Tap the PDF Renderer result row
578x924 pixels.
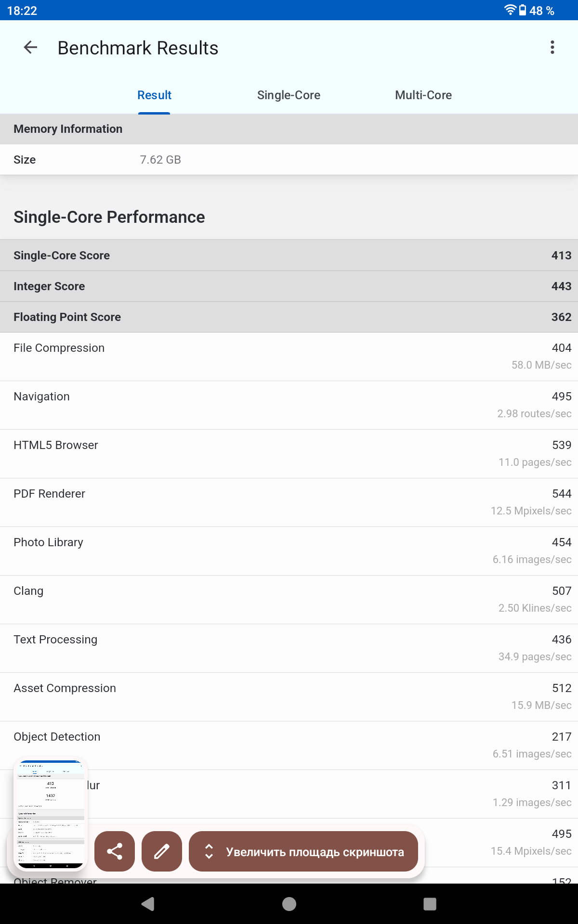point(289,502)
